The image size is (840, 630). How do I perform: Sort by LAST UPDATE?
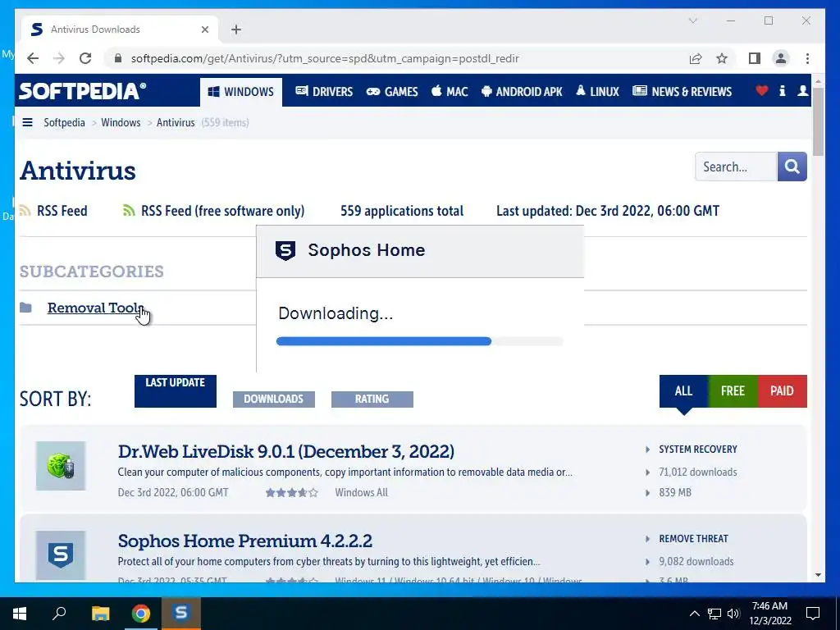pos(176,390)
